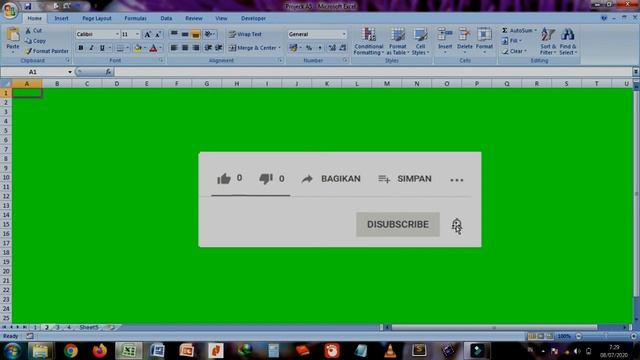Select Bottom Align vertical alignment
The height and width of the screenshot is (360, 640).
(196, 35)
